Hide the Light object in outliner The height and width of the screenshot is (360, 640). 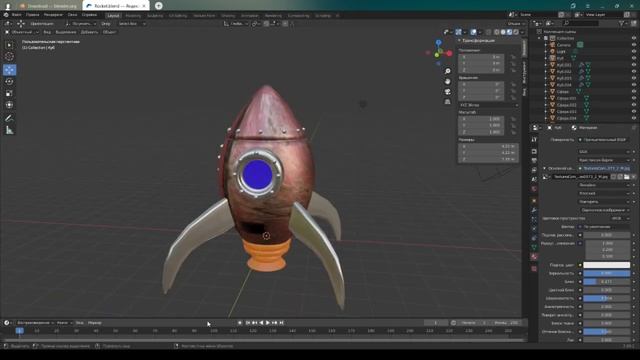click(x=634, y=51)
